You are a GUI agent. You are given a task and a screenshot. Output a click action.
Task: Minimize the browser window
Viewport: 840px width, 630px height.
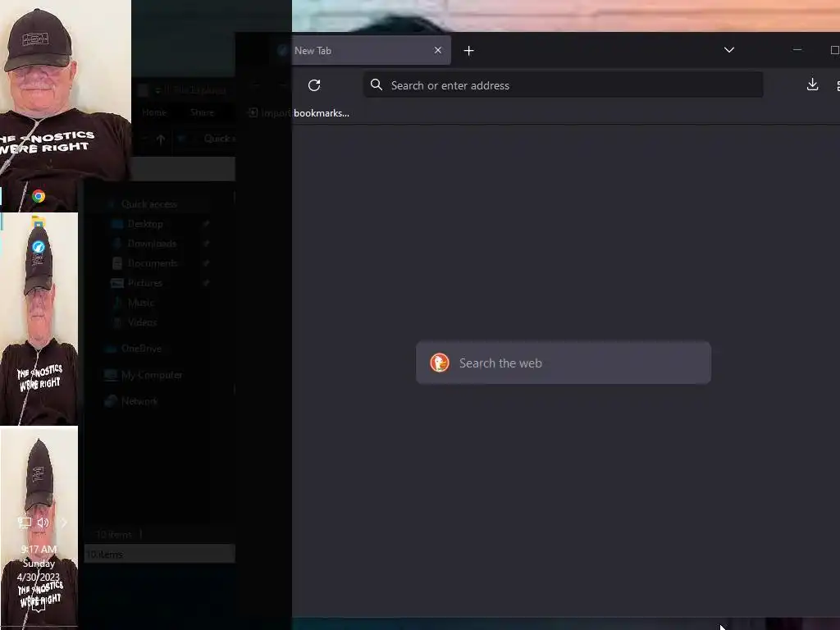click(x=797, y=50)
